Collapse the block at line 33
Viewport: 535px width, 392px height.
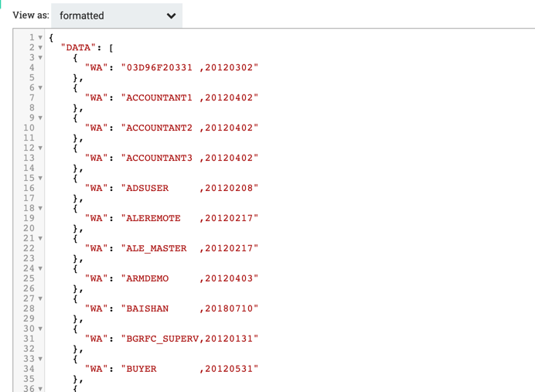(40, 360)
